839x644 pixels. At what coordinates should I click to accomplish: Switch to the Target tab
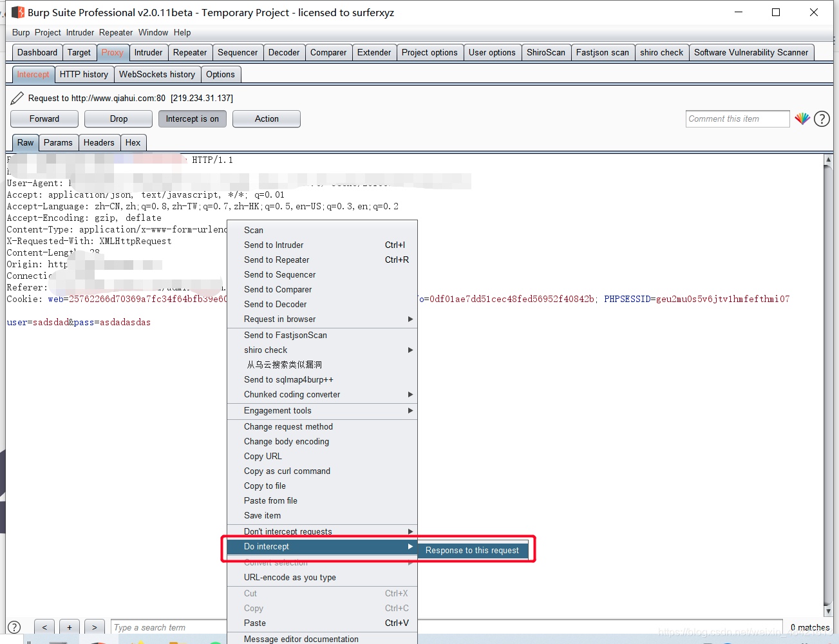pos(79,52)
